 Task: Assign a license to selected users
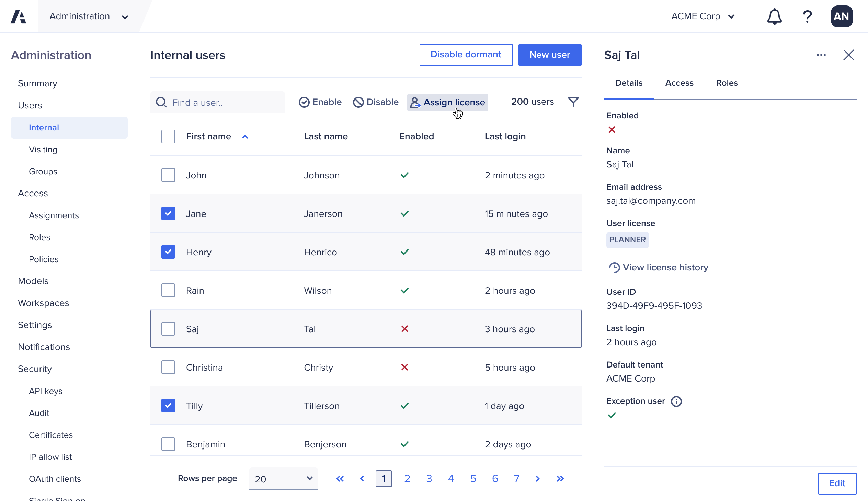click(447, 102)
